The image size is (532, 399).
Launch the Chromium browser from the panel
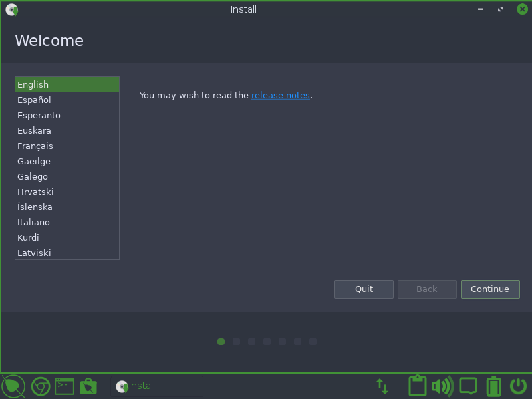click(41, 386)
